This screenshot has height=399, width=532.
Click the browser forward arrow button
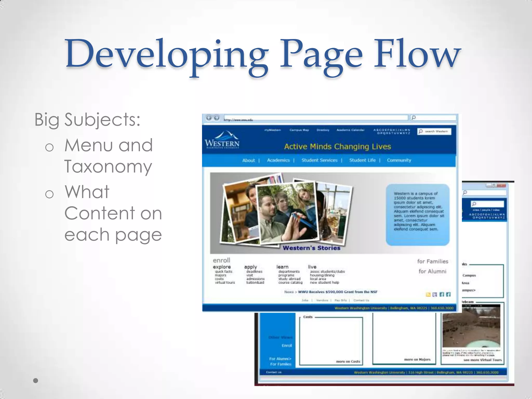coord(216,118)
